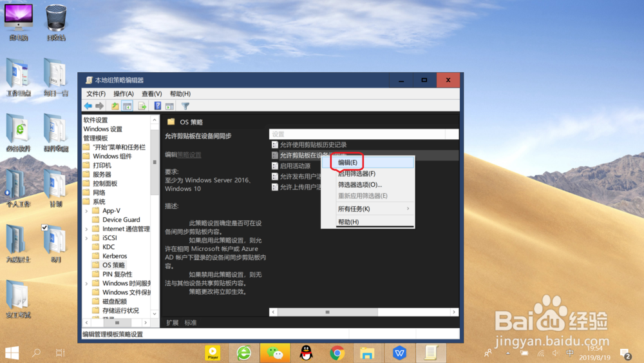This screenshot has width=644, height=363.
Task: Open the 操作(A) menu
Action: (124, 93)
